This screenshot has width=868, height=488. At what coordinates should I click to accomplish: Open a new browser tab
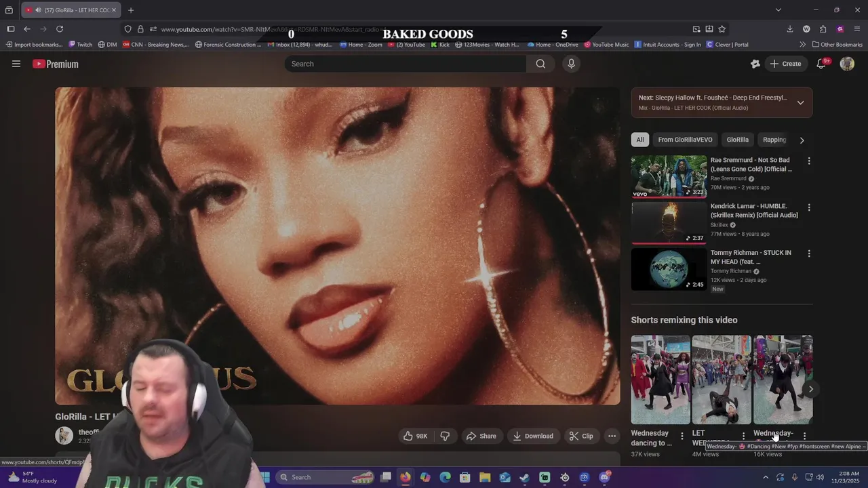[131, 10]
